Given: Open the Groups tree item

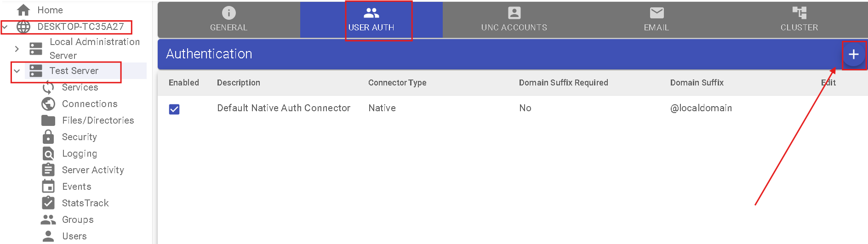Looking at the screenshot, I should click(x=78, y=220).
